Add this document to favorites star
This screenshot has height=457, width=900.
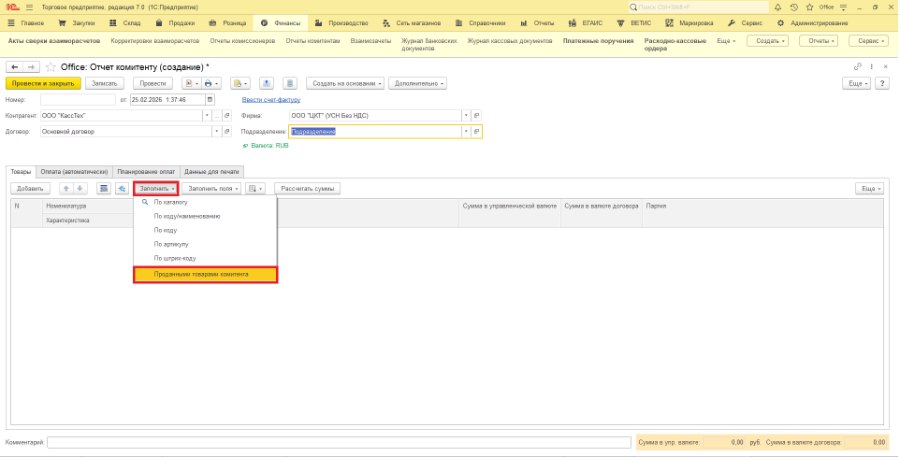pos(51,67)
